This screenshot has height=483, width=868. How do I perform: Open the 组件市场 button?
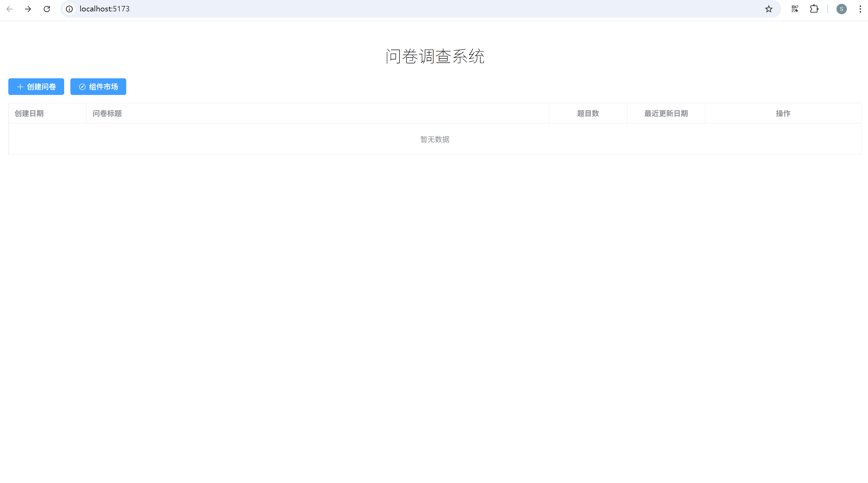pyautogui.click(x=103, y=87)
